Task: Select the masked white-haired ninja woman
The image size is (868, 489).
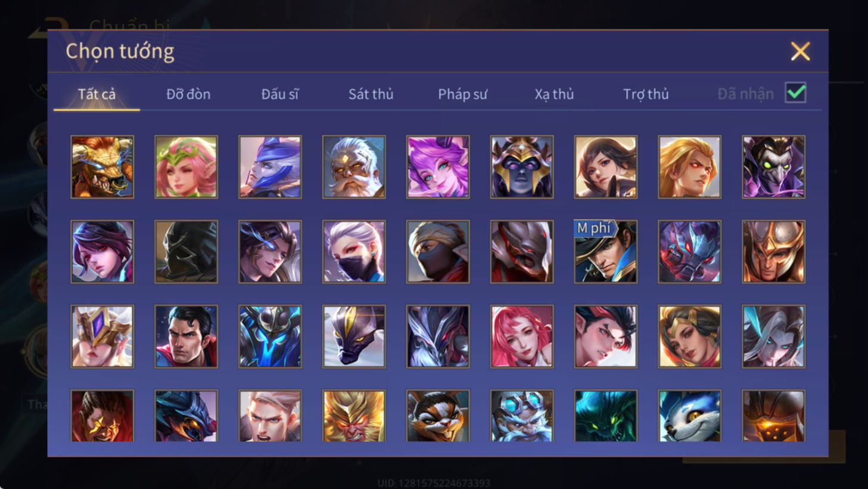Action: click(x=354, y=252)
